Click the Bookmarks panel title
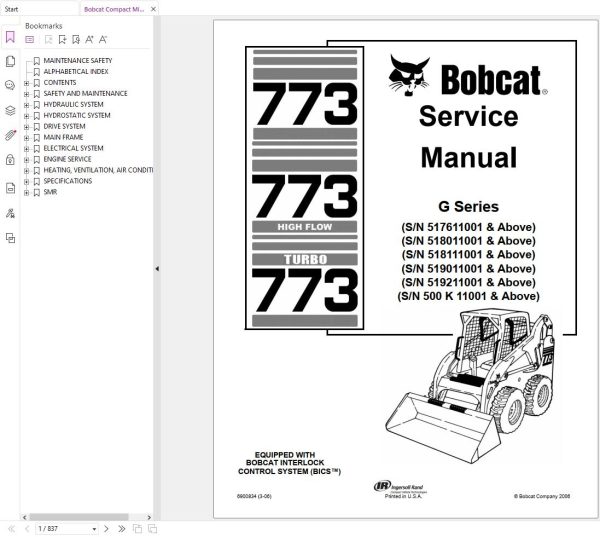This screenshot has height=537, width=600. 44,26
